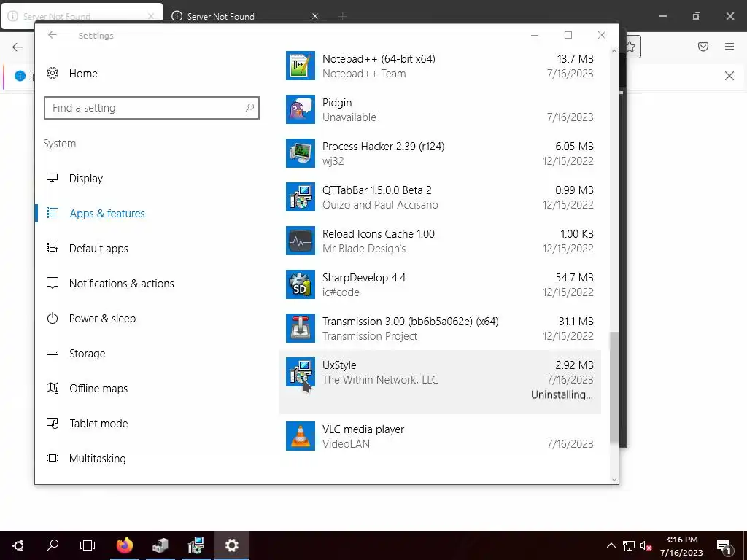Select QTTabBar 1.5.0.0 Beta 2 entry

[440, 197]
